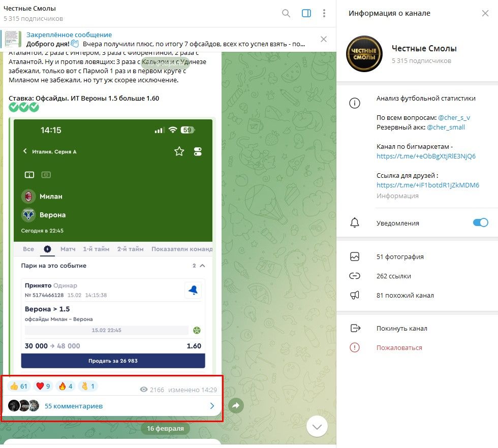Screen dimensions: 498x448
Task: Open the @cher_small reserve account link
Action: (446, 127)
